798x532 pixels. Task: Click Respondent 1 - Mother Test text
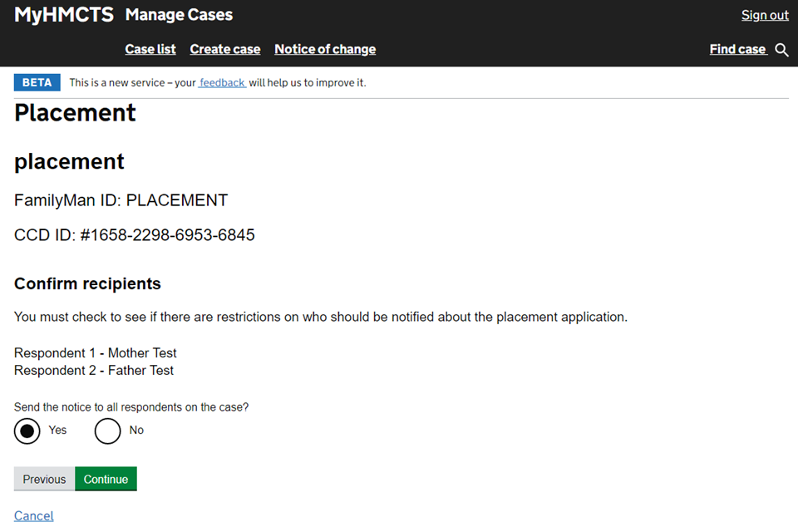96,352
